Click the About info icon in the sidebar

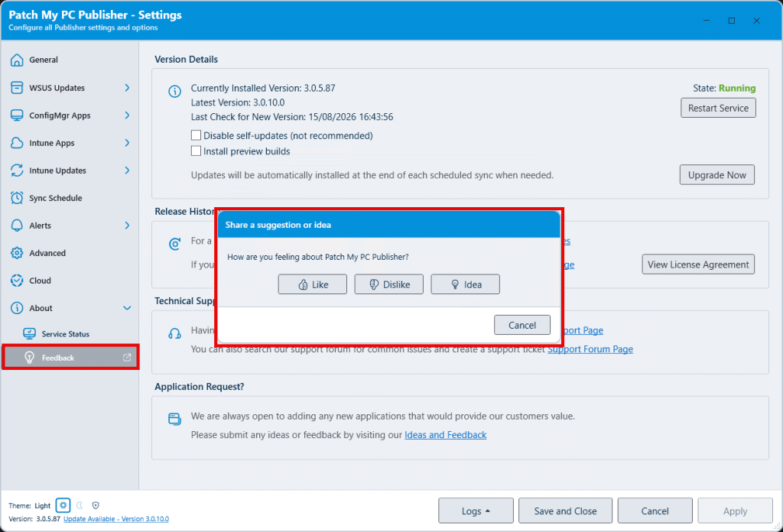[x=17, y=308]
